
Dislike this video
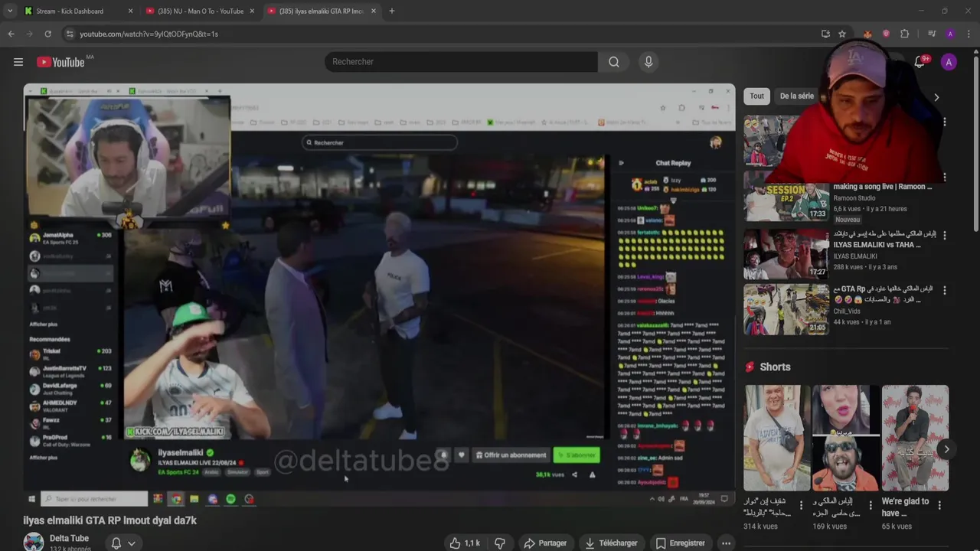pyautogui.click(x=500, y=543)
